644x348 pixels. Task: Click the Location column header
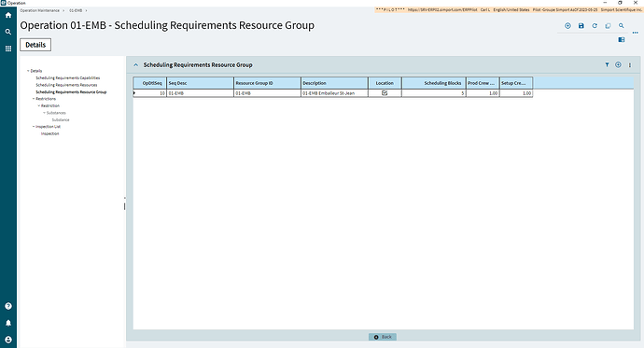click(x=385, y=83)
